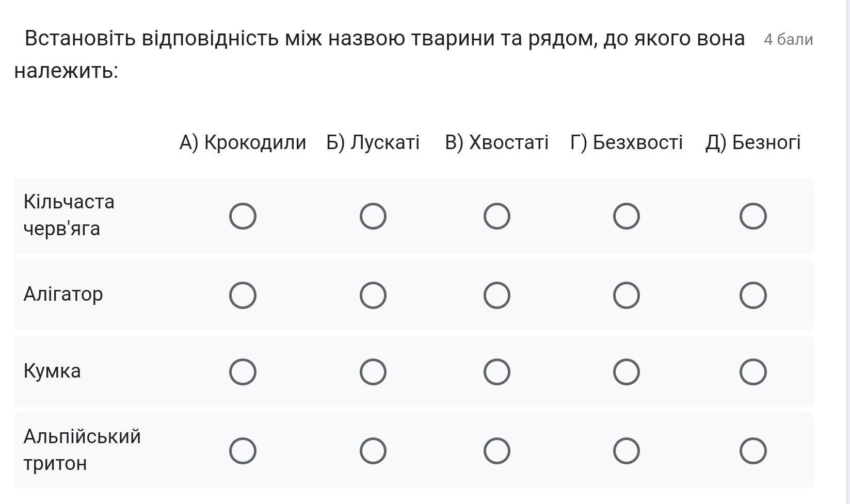Select Лускаті for Алігатор row
Screen dimensions: 850x504
(373, 295)
